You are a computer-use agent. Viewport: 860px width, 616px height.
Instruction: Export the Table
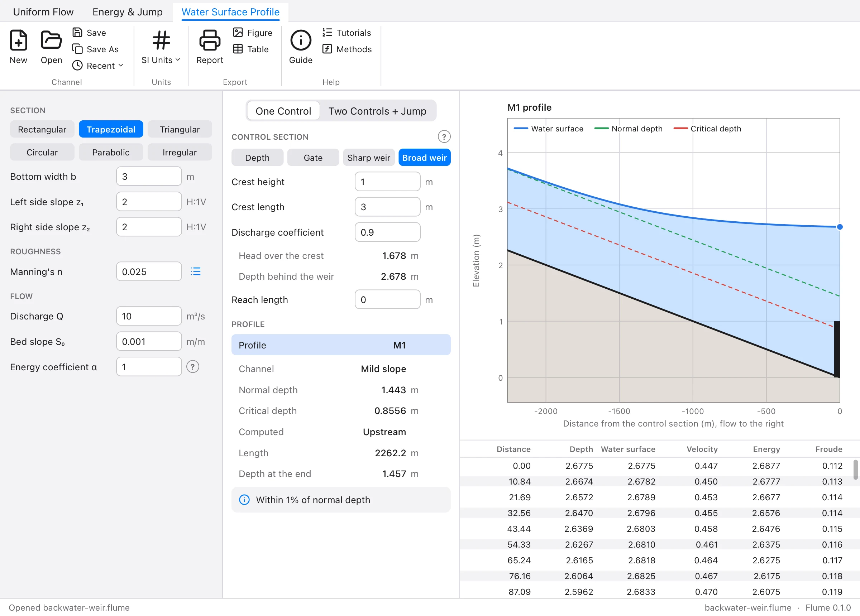point(250,49)
